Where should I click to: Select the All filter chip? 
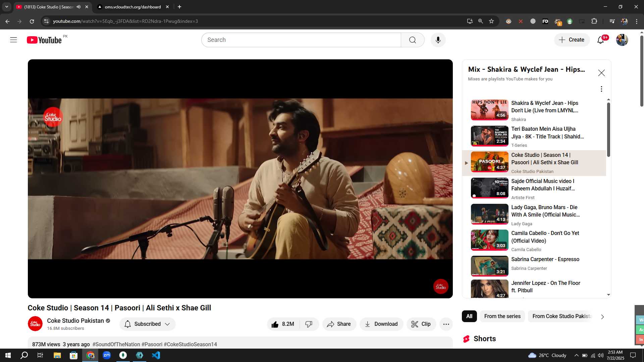(469, 316)
